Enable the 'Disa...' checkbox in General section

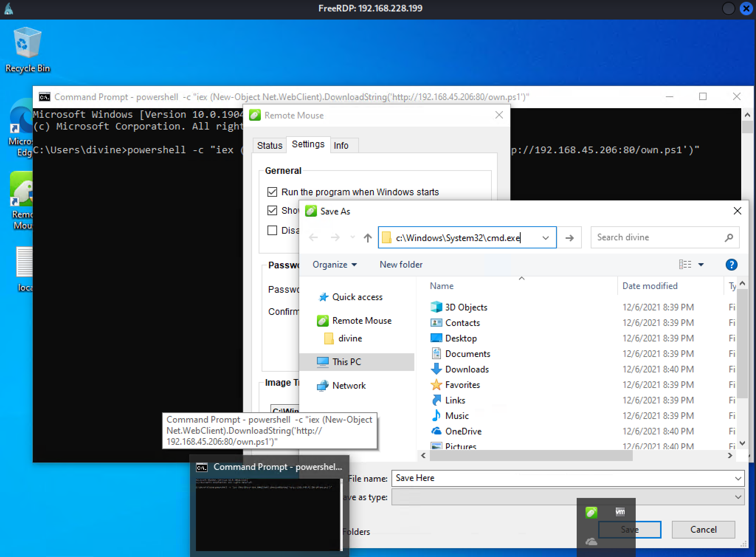coord(272,230)
